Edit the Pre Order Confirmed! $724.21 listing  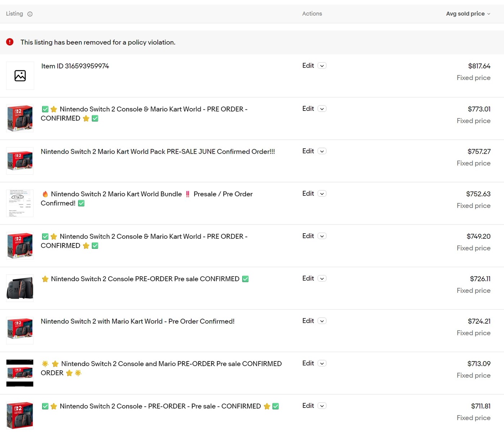point(308,321)
